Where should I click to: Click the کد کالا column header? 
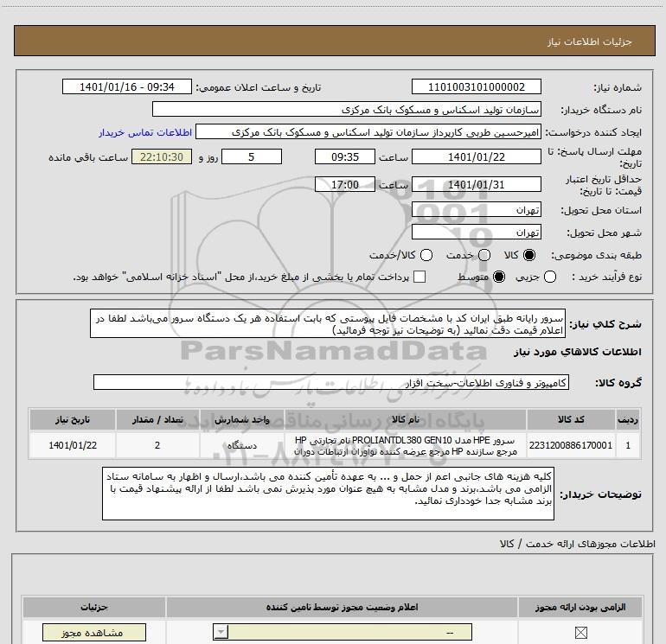pos(571,419)
